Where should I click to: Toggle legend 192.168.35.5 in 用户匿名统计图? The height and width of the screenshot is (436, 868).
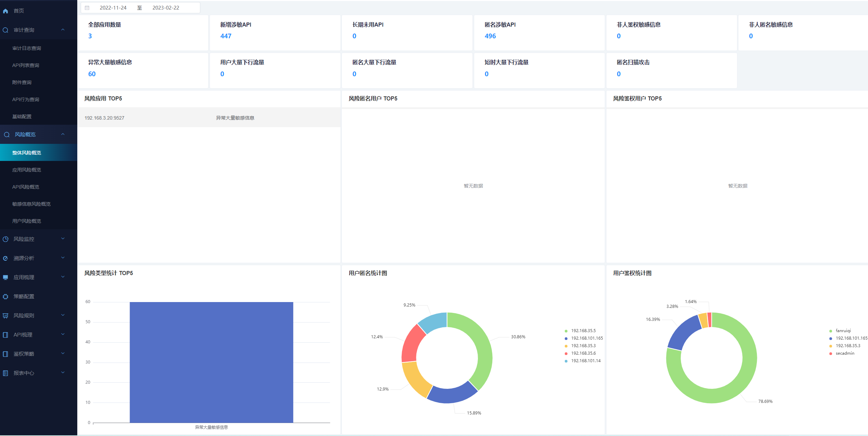(x=580, y=331)
